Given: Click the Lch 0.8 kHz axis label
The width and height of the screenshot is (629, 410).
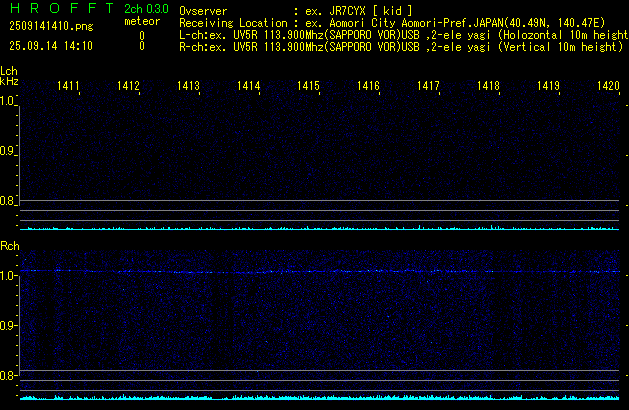Looking at the screenshot, I should tap(7, 201).
